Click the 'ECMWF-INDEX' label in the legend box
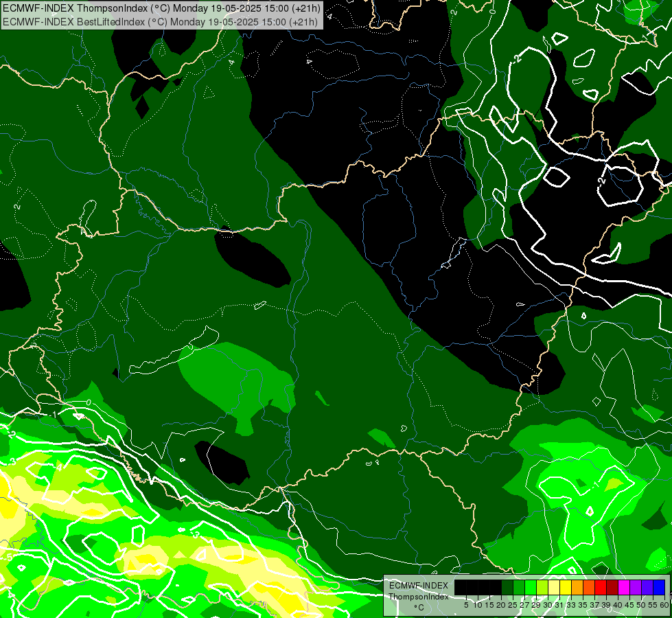 (x=419, y=586)
